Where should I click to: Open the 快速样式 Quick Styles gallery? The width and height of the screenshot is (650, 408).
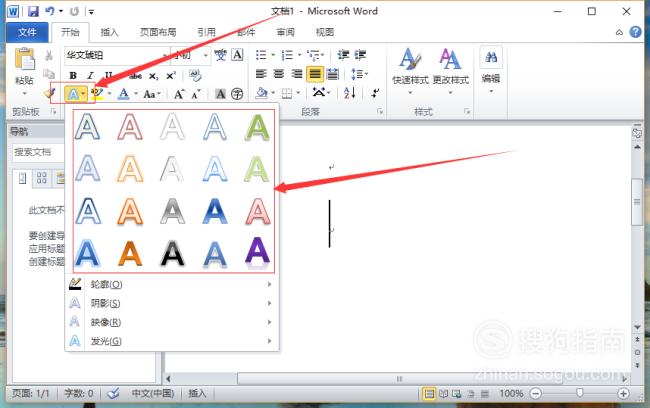point(410,70)
